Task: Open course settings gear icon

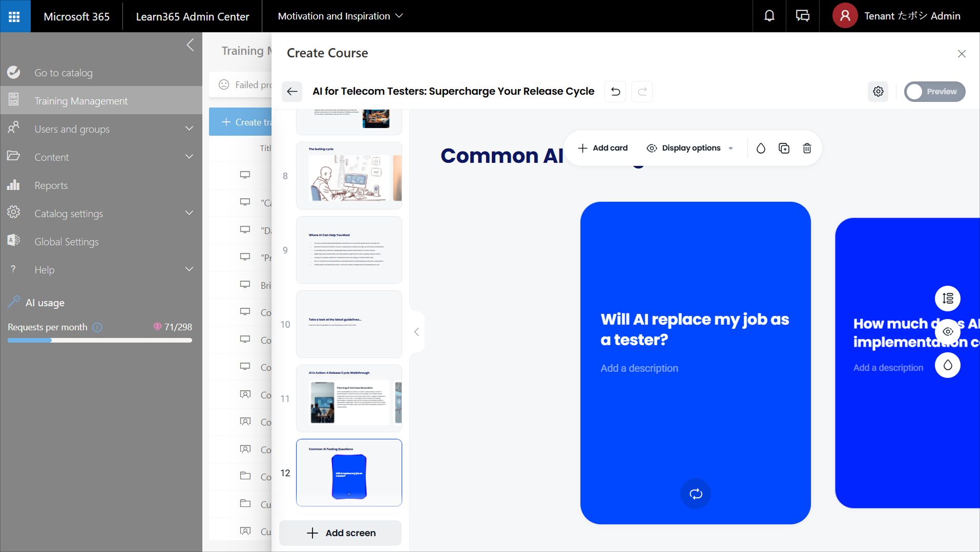Action: [x=878, y=92]
